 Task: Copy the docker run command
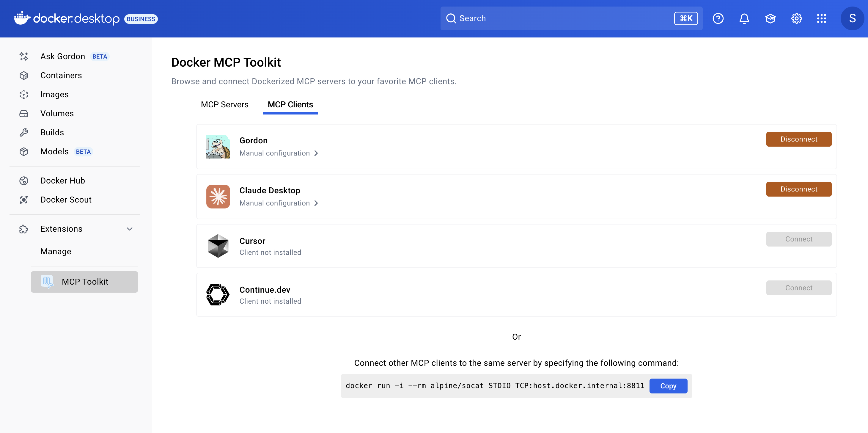tap(668, 386)
